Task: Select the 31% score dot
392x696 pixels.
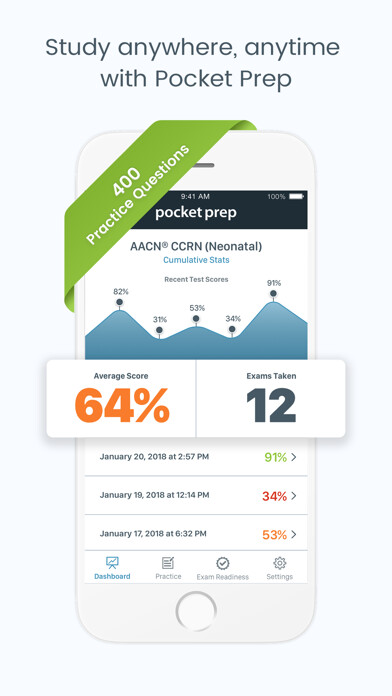Action: click(x=159, y=330)
